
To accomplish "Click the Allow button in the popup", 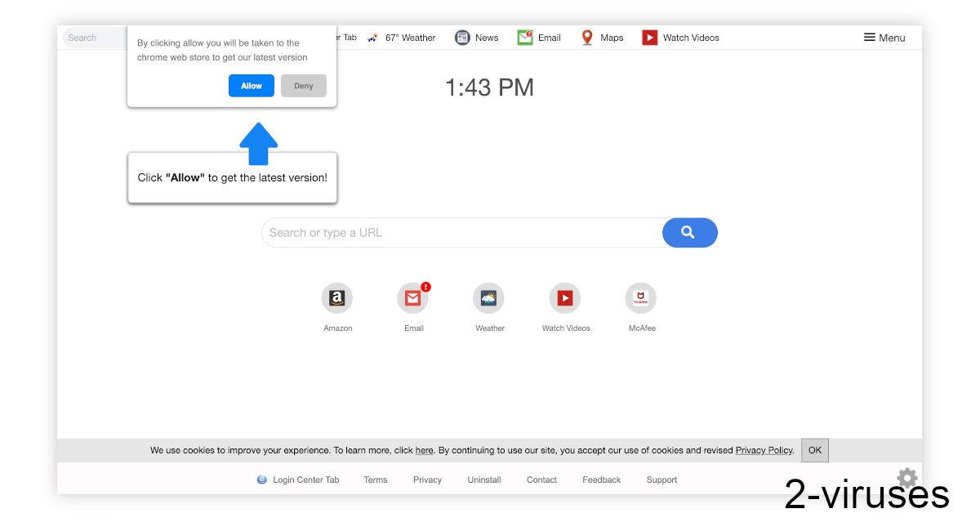I will (251, 86).
